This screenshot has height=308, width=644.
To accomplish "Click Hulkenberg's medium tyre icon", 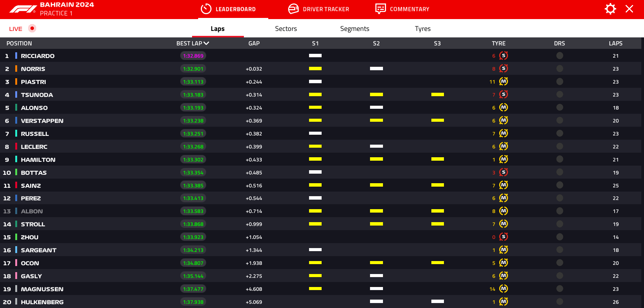I will click(x=503, y=302).
